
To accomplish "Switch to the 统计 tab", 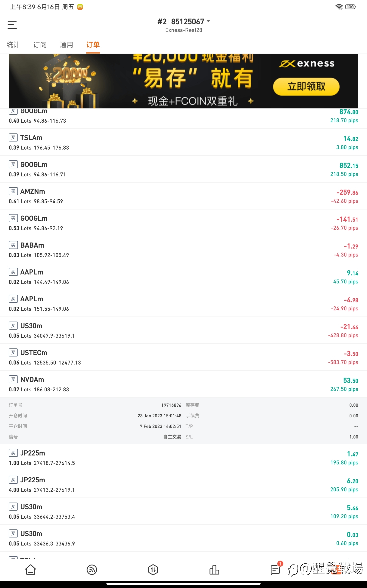I will coord(13,45).
